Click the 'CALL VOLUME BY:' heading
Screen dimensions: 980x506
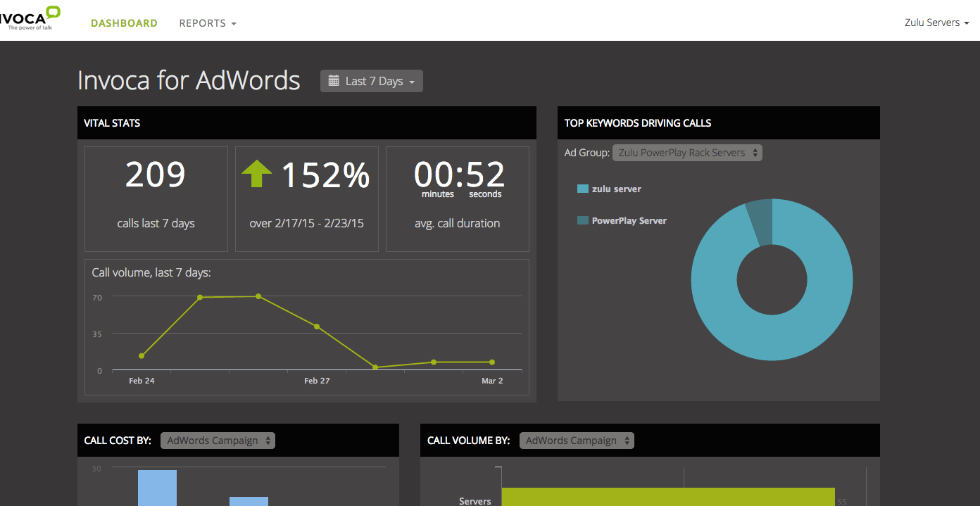pyautogui.click(x=469, y=441)
